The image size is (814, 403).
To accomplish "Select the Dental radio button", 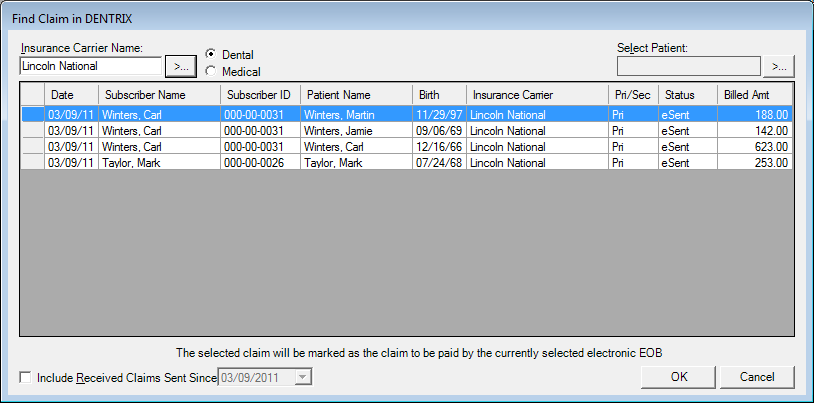I will [x=210, y=54].
